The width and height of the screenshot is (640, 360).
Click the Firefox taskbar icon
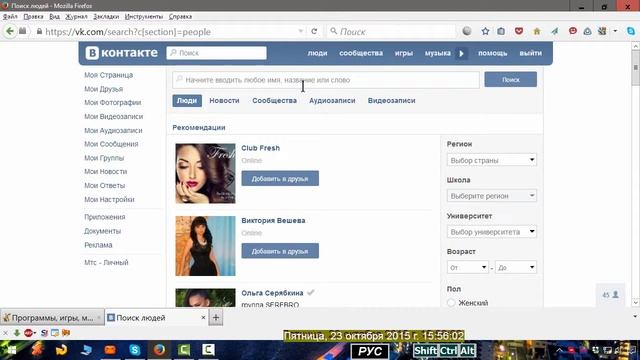click(x=159, y=350)
